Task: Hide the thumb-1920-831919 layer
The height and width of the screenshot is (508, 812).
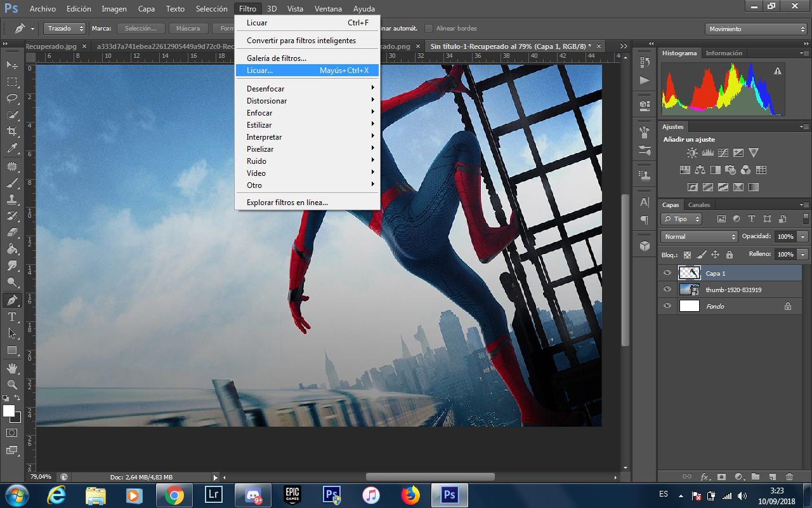Action: click(x=667, y=290)
